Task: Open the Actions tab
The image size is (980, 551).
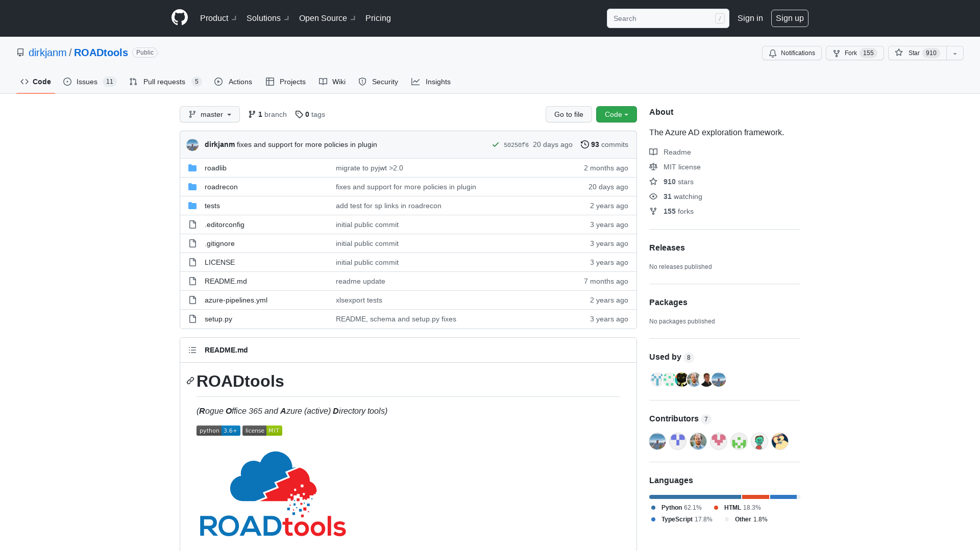Action: pos(233,82)
